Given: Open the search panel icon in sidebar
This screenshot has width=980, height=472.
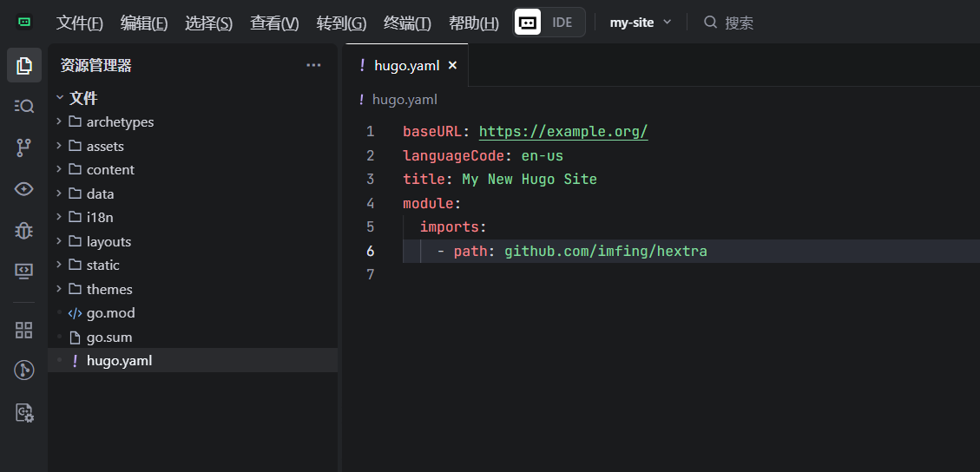Looking at the screenshot, I should pyautogui.click(x=24, y=106).
